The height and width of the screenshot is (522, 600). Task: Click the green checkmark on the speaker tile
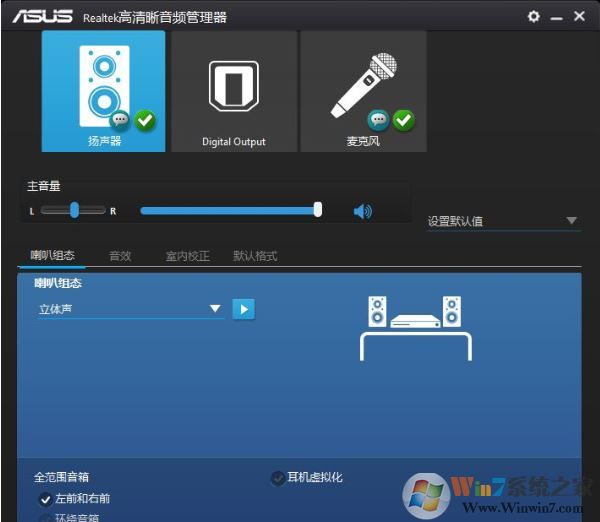(145, 120)
